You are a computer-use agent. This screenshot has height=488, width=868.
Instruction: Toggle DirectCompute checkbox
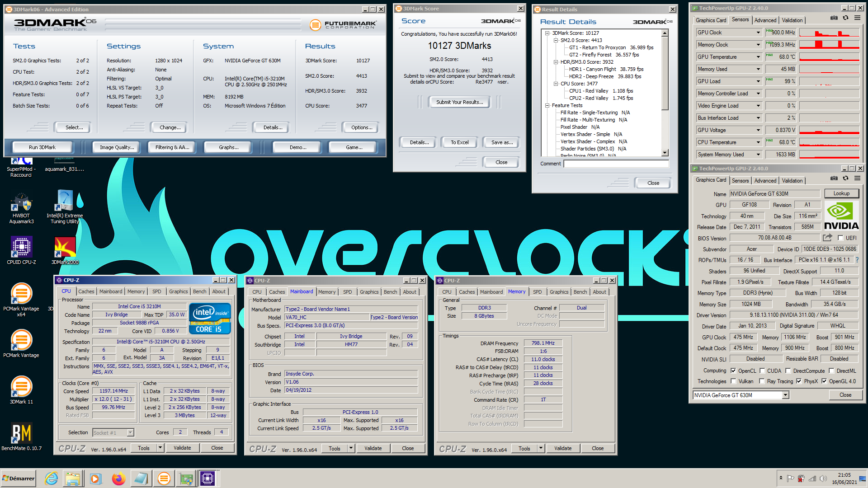pyautogui.click(x=788, y=371)
